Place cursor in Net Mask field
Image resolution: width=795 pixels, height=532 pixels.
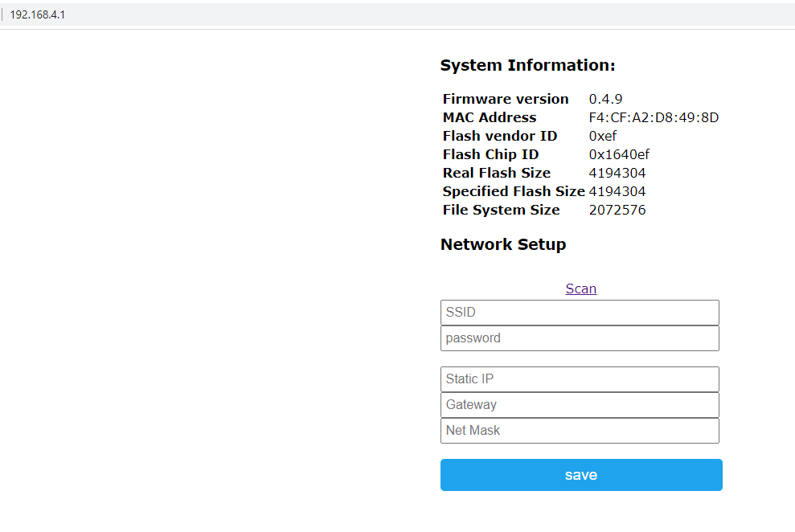pyautogui.click(x=580, y=431)
